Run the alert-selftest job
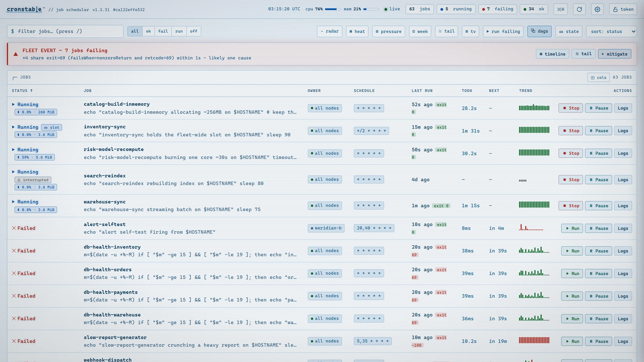Viewport: 644px width, 362px height. 572,228
